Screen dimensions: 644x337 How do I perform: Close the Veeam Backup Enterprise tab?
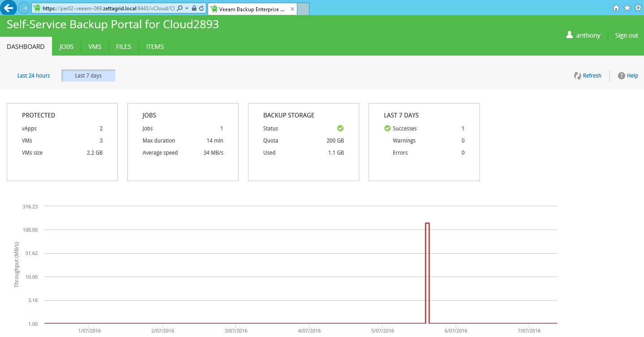point(292,9)
